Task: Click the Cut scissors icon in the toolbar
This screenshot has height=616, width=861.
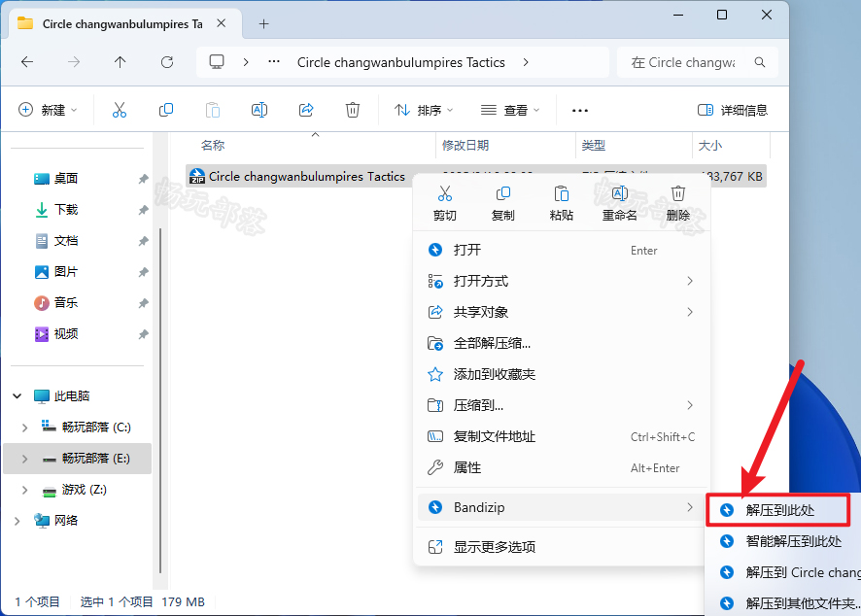Action: 120,110
